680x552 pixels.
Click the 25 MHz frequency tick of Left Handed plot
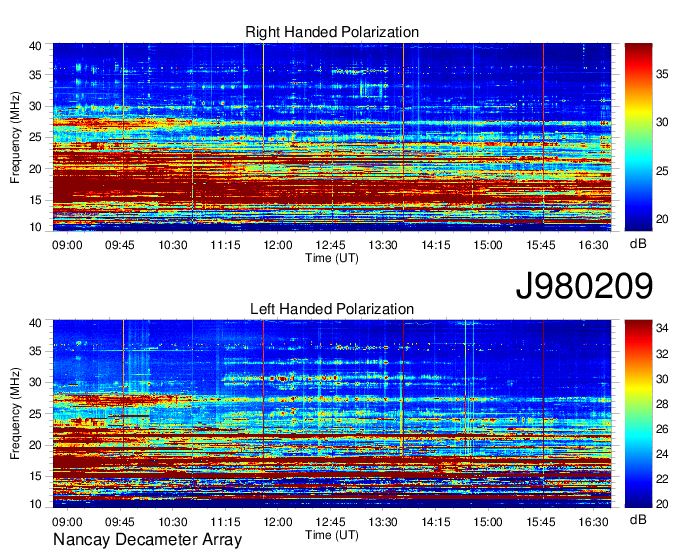tap(36, 414)
